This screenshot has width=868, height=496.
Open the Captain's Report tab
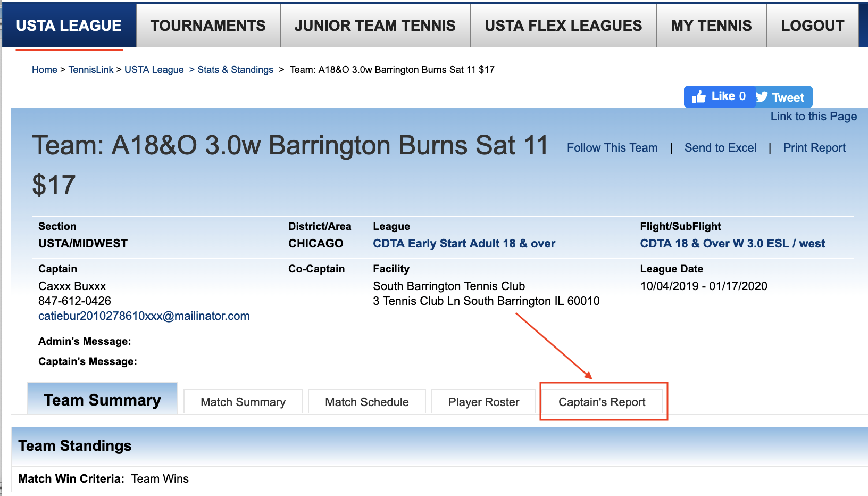coord(602,402)
